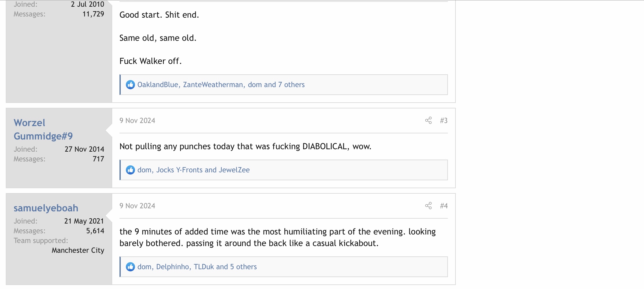Open Delphinho's profile from likes
This screenshot has height=289, width=644.
click(x=173, y=267)
